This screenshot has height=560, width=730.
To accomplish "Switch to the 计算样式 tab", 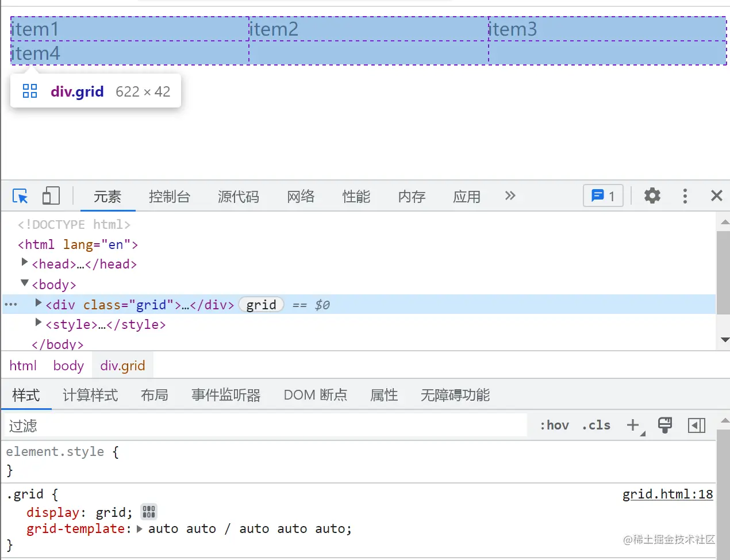I will point(90,395).
